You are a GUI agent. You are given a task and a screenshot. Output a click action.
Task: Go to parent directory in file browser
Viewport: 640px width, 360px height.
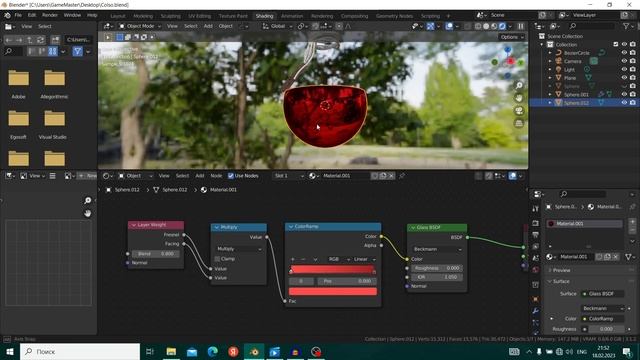point(30,40)
